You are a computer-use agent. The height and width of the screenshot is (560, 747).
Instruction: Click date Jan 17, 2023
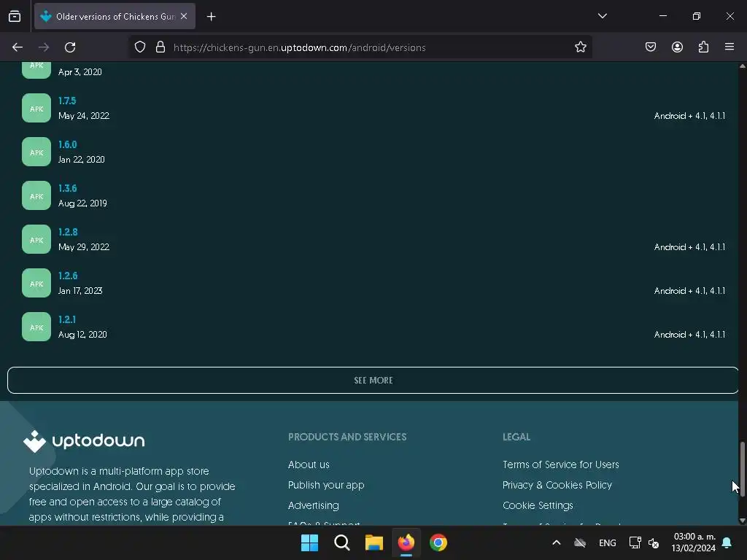click(80, 291)
